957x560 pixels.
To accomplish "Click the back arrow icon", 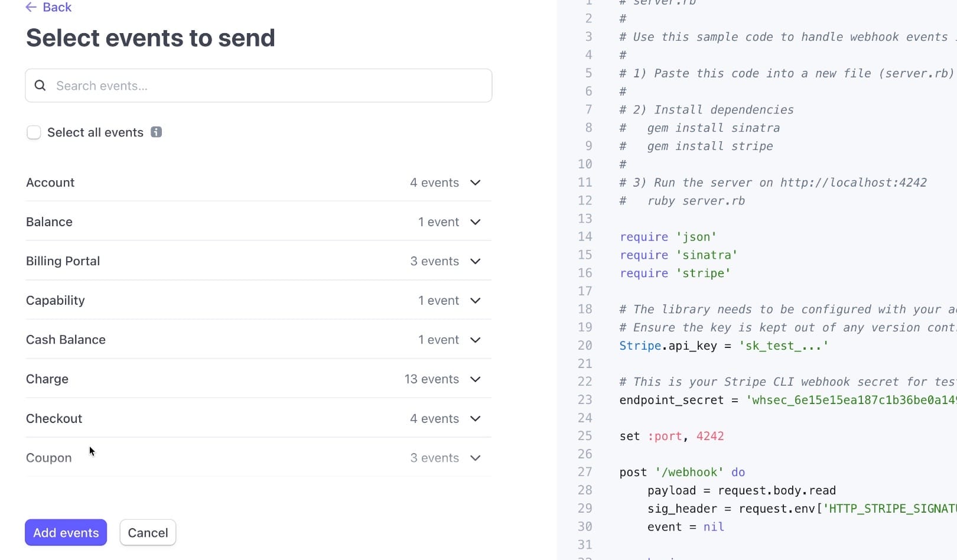I will (x=30, y=7).
